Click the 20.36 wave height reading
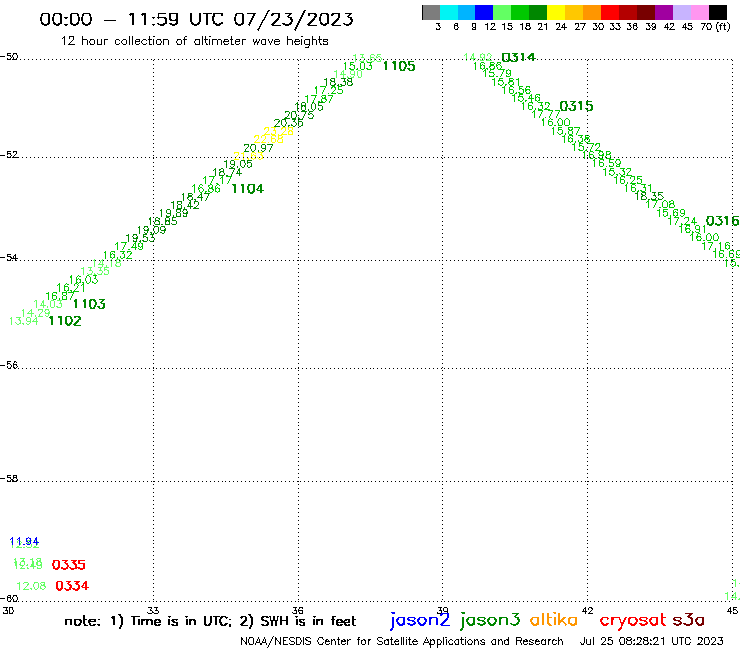Image resolution: width=740 pixels, height=650 pixels. [x=288, y=123]
